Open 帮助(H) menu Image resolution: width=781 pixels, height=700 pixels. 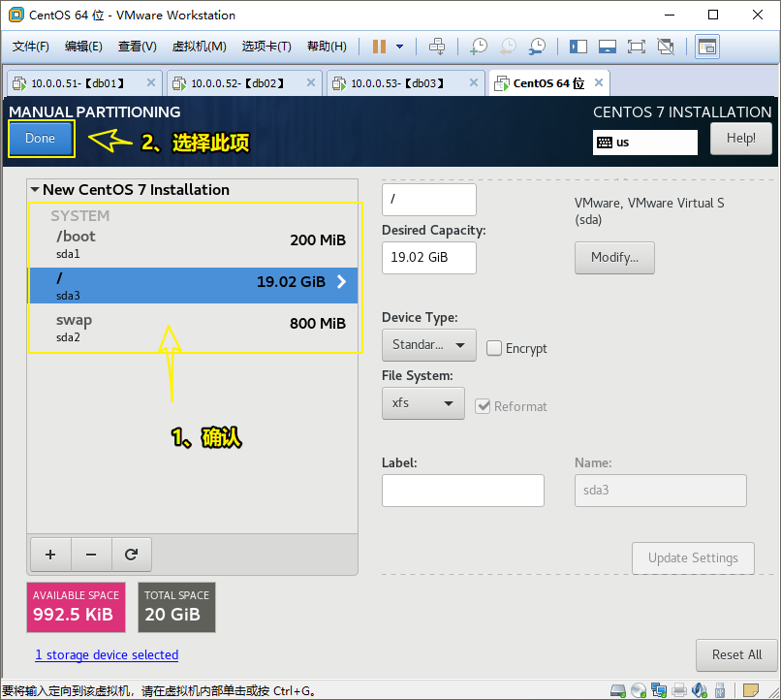(327, 47)
